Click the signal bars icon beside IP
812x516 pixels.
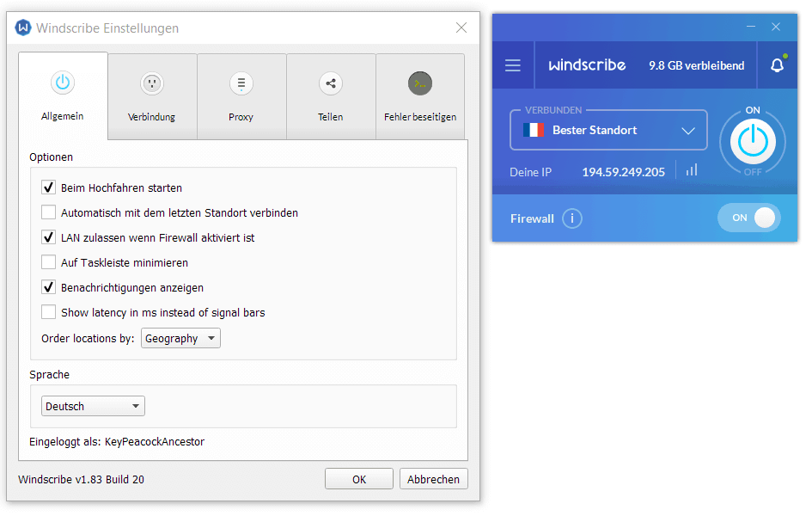pyautogui.click(x=692, y=170)
